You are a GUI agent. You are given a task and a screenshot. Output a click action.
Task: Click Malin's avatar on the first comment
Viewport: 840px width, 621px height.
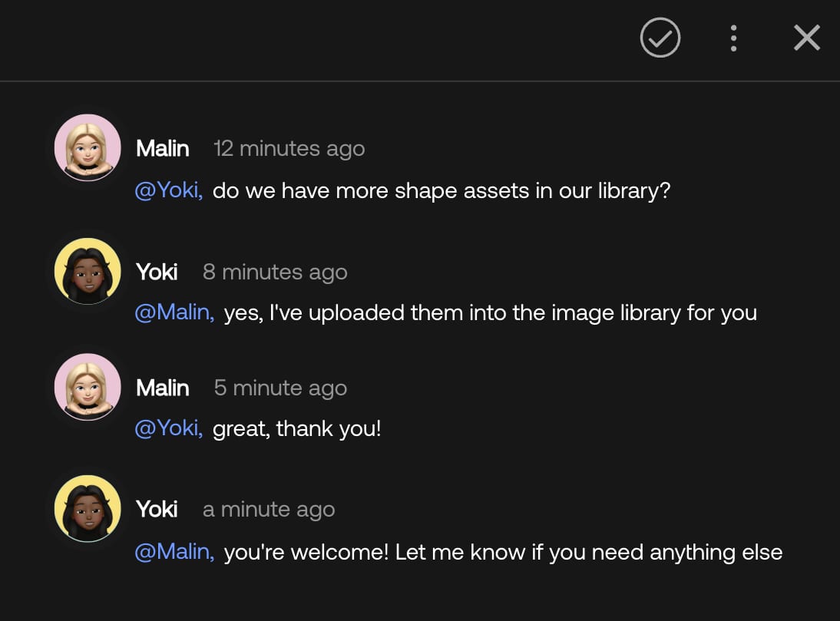(x=88, y=147)
